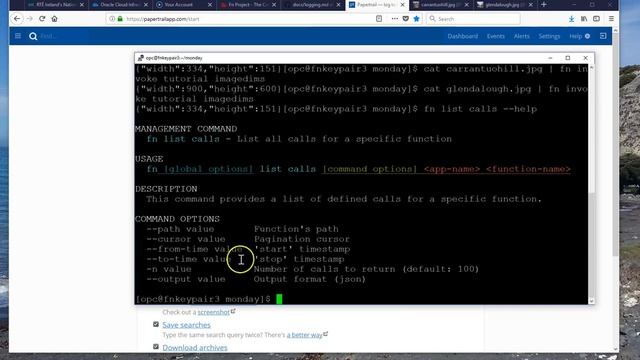This screenshot has width=640, height=360.
Task: Reload the current page
Action: pos(42,19)
